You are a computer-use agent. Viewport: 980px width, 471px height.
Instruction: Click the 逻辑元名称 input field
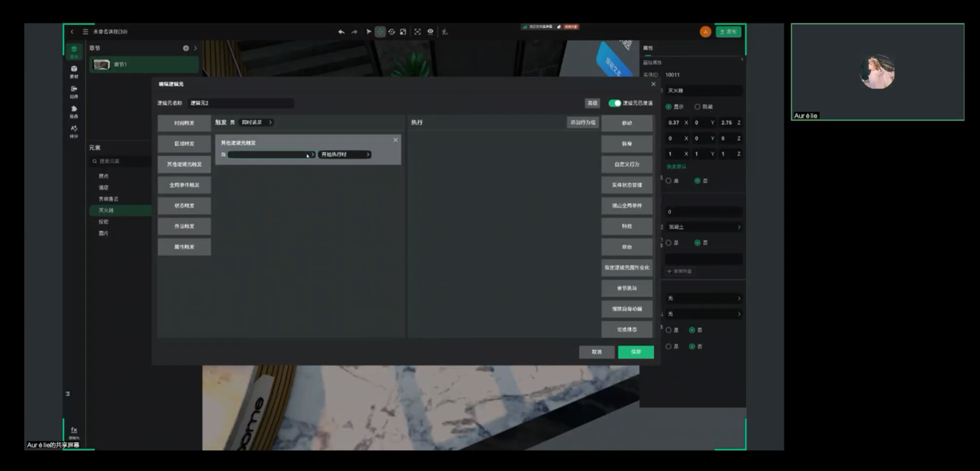click(240, 103)
